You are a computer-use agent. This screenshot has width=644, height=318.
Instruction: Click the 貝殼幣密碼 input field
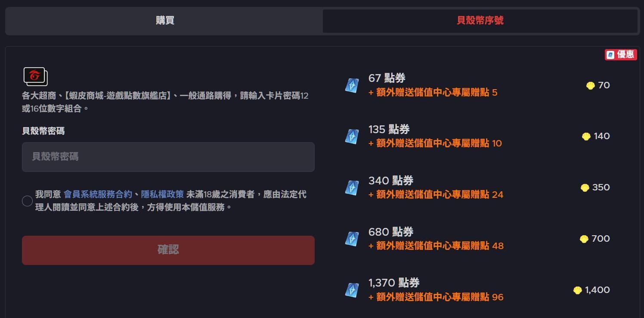tap(168, 156)
